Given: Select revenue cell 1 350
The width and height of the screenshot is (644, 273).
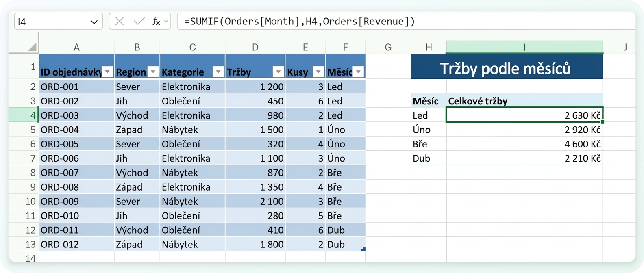Looking at the screenshot, I should click(x=255, y=187).
